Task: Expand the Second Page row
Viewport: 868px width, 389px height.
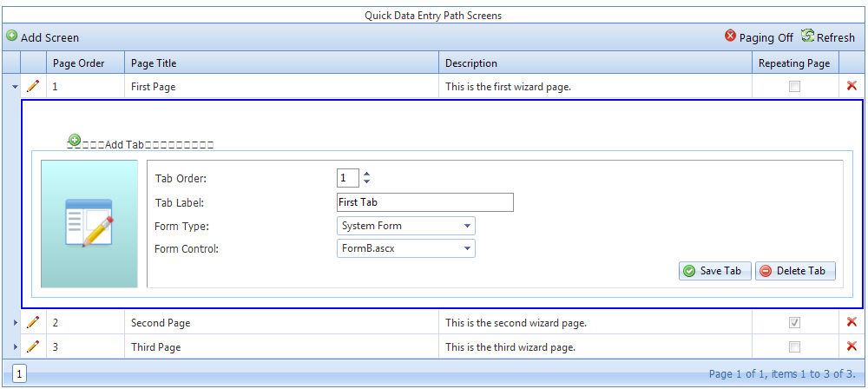Action: point(16,323)
